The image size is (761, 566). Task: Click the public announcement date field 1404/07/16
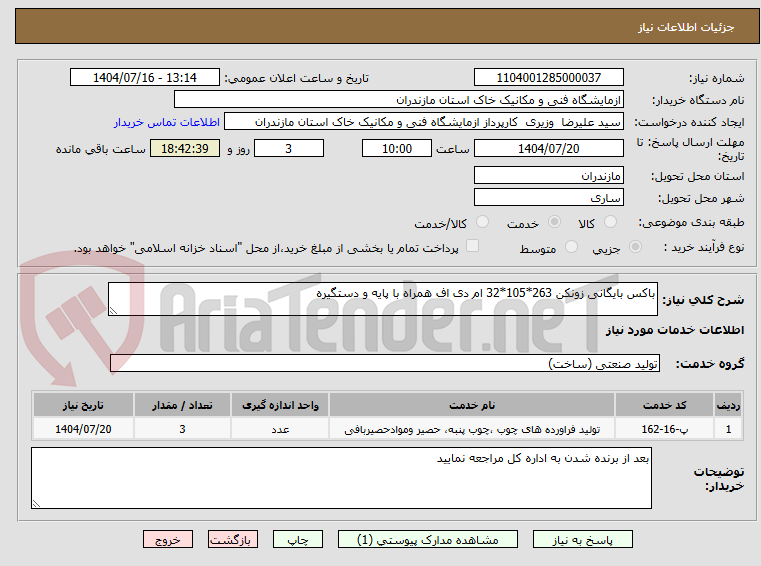click(x=145, y=78)
